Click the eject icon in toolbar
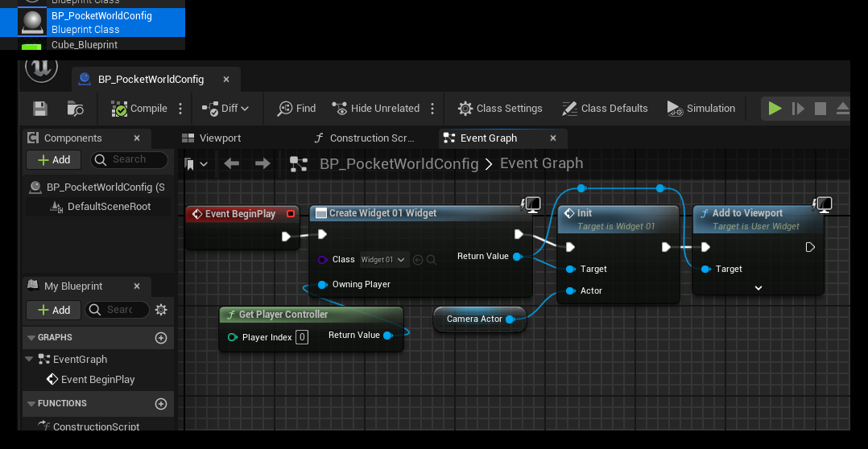Viewport: 868px width, 449px height. [x=842, y=109]
